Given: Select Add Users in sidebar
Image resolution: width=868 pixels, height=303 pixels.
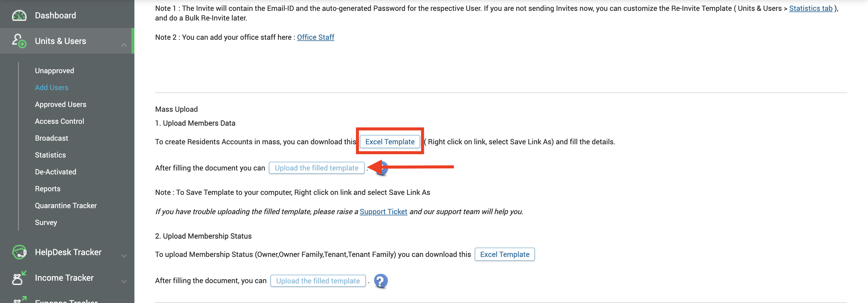Looking at the screenshot, I should pyautogui.click(x=52, y=88).
